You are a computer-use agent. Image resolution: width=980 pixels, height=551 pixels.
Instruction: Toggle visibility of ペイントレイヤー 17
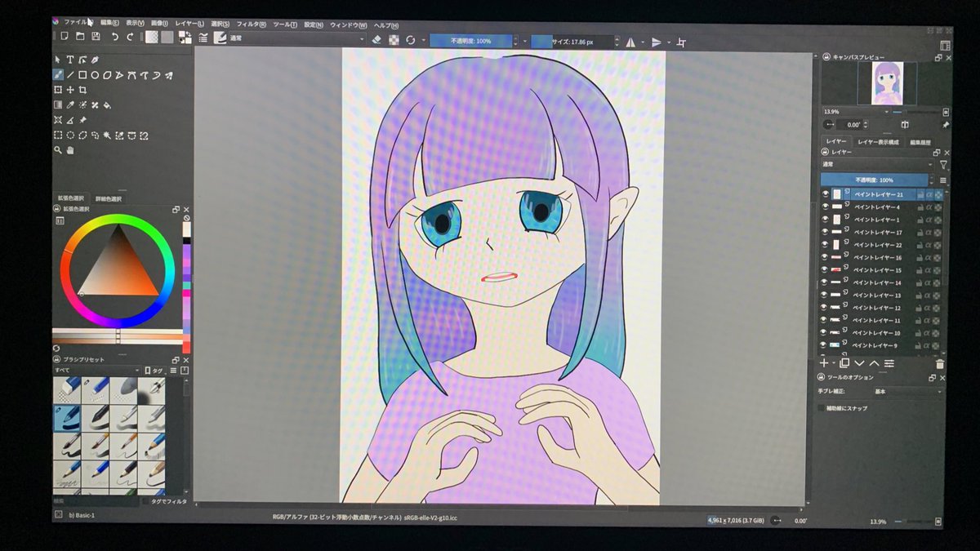(826, 232)
